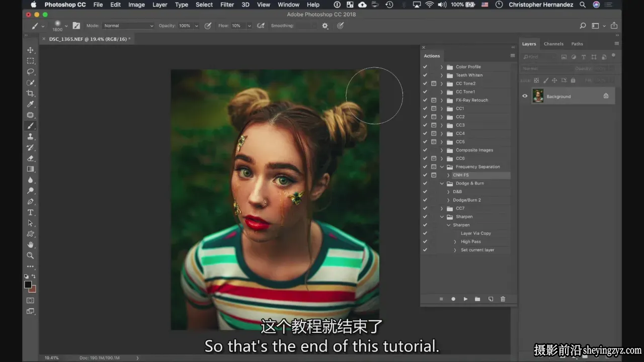The width and height of the screenshot is (644, 362).
Task: Create a new action set folder
Action: coord(477,299)
